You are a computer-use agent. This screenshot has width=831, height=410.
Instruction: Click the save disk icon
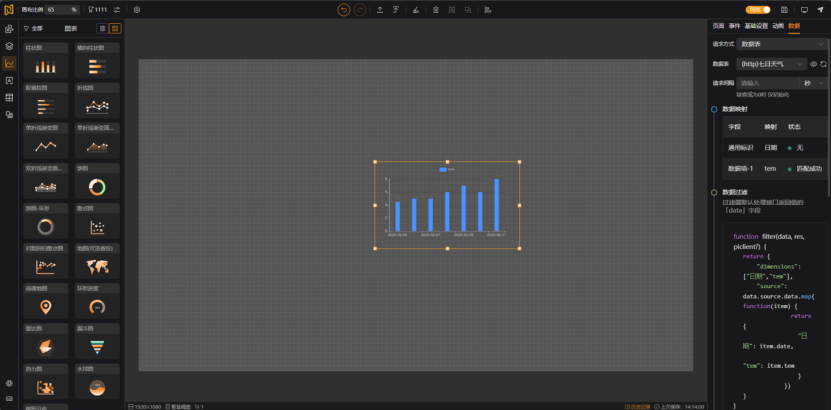tap(784, 10)
